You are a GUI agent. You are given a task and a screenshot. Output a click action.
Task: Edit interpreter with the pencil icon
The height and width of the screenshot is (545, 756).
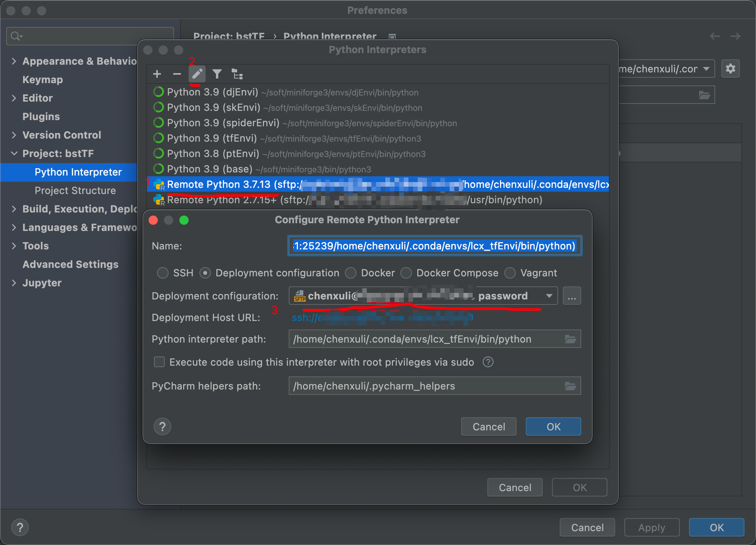(197, 74)
